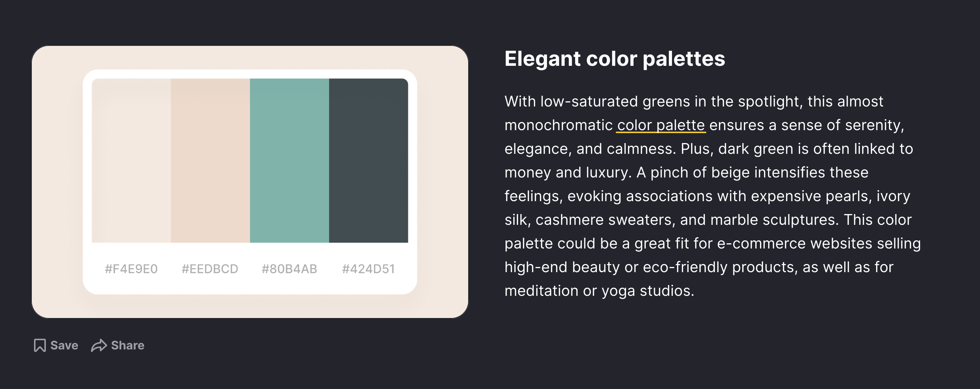Choose the teal #80B4AB color stripe
Viewport: 980px width, 389px height.
pos(290,160)
